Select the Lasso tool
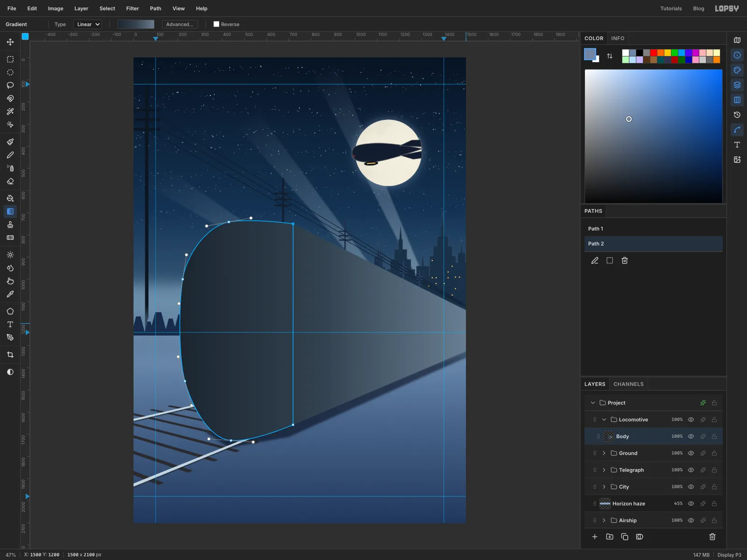The height and width of the screenshot is (560, 747). click(10, 85)
